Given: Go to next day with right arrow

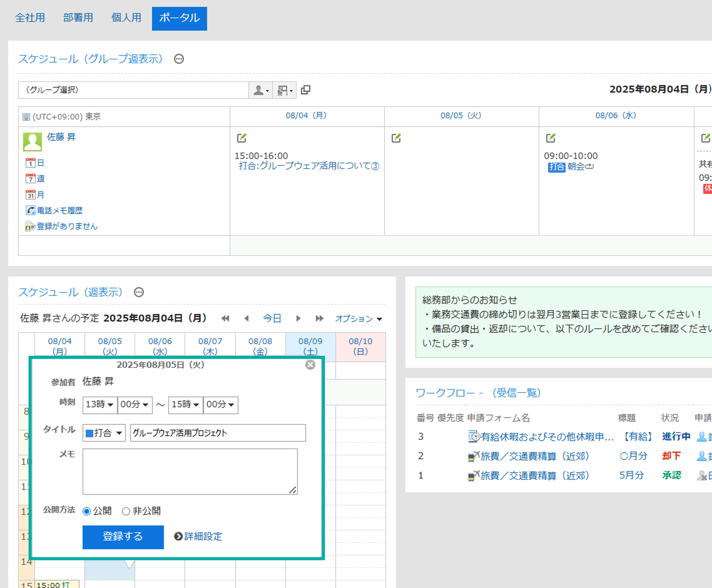Looking at the screenshot, I should [x=298, y=318].
